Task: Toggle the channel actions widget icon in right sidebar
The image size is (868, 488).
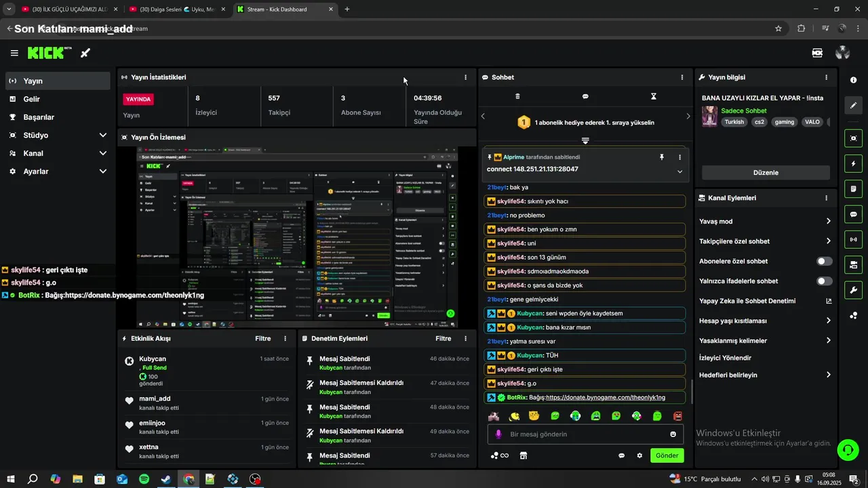Action: pos(853,264)
